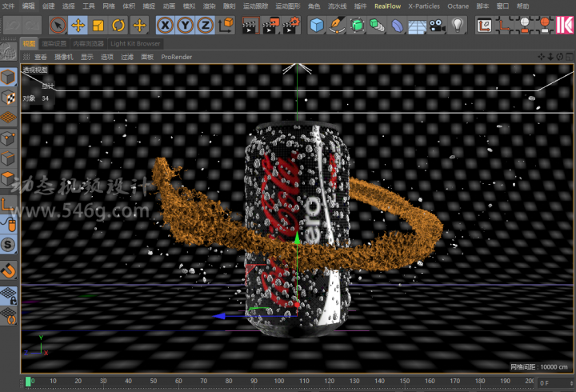Open the Cube primitive objects palette
576x392 pixels.
[317, 26]
